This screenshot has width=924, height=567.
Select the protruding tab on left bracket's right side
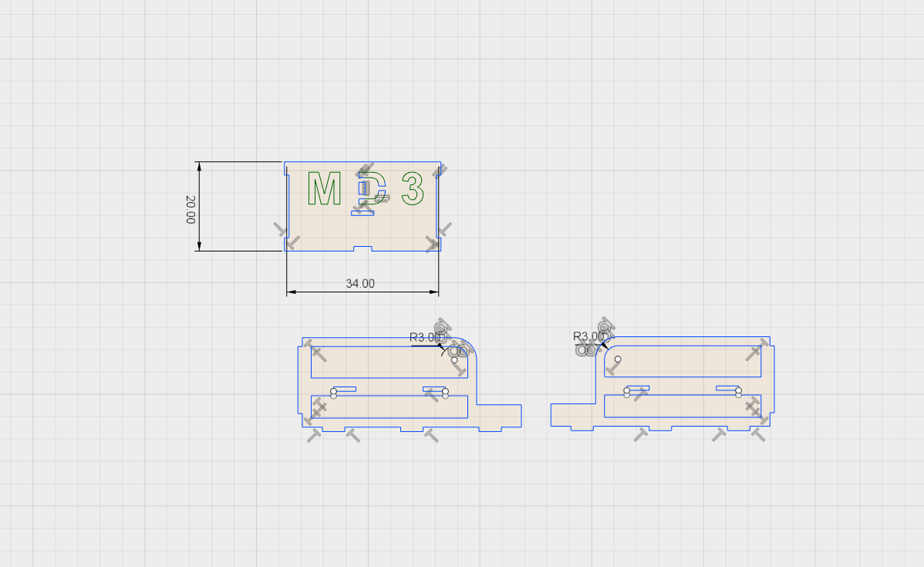click(x=499, y=415)
